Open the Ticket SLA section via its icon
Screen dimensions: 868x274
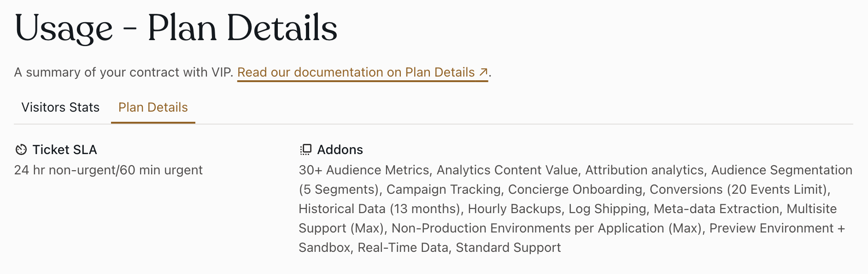pos(20,149)
